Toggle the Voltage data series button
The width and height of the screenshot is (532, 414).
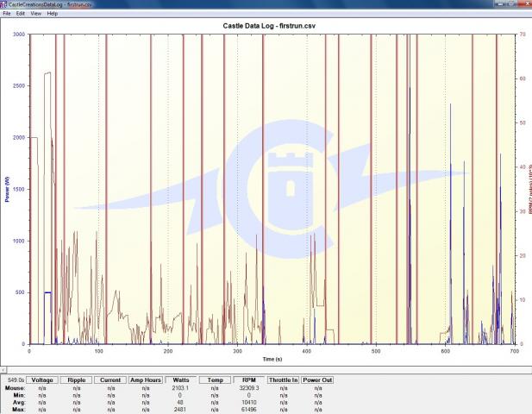[42, 380]
